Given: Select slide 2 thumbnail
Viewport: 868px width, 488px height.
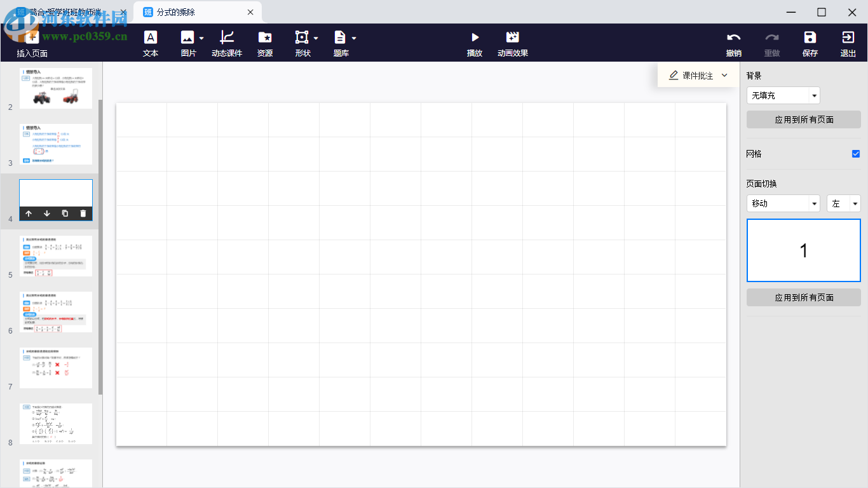Looking at the screenshot, I should (56, 88).
